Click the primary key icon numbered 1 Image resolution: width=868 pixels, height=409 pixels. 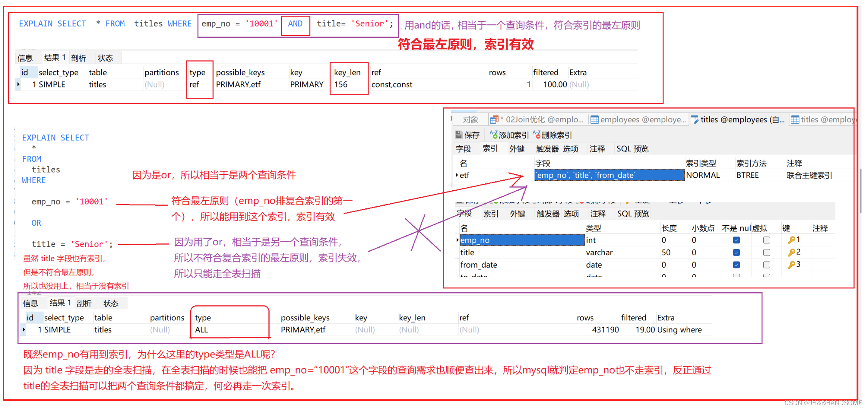coord(791,240)
